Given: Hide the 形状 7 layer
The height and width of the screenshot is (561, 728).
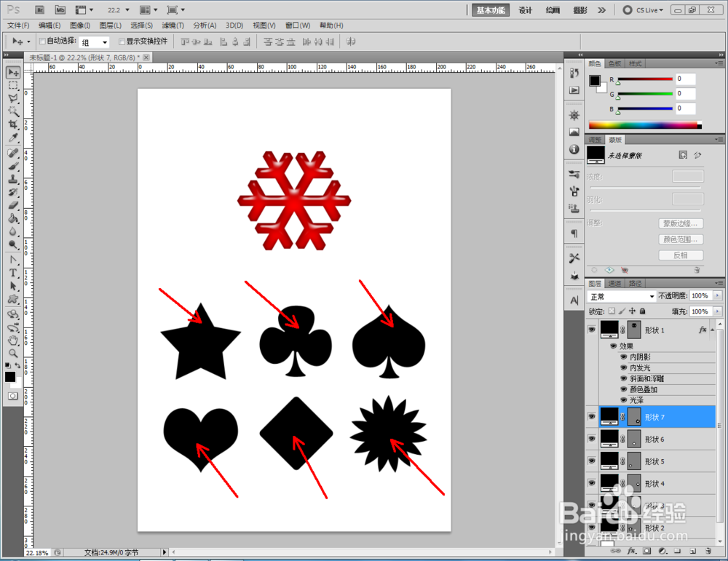Looking at the screenshot, I should (x=591, y=417).
